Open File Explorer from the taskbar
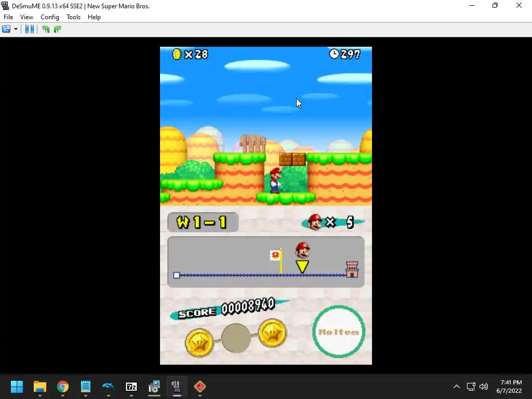 click(39, 387)
